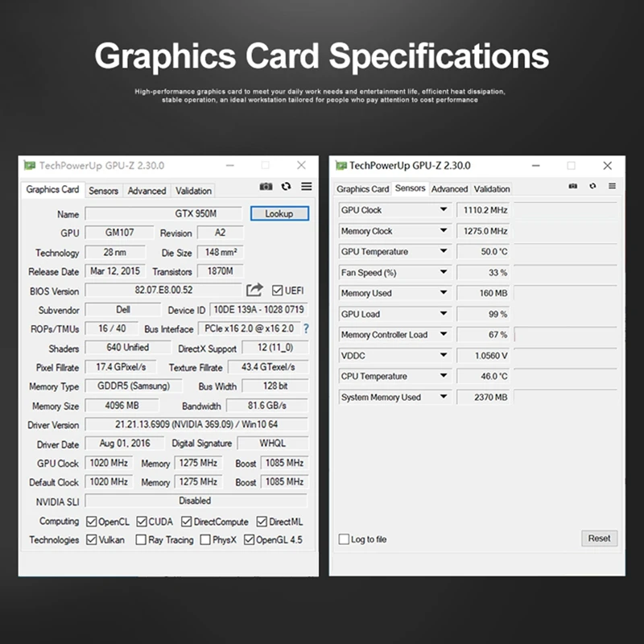Click the GPU-Z app icon in left title bar
Image resolution: width=644 pixels, height=644 pixels.
[30, 166]
